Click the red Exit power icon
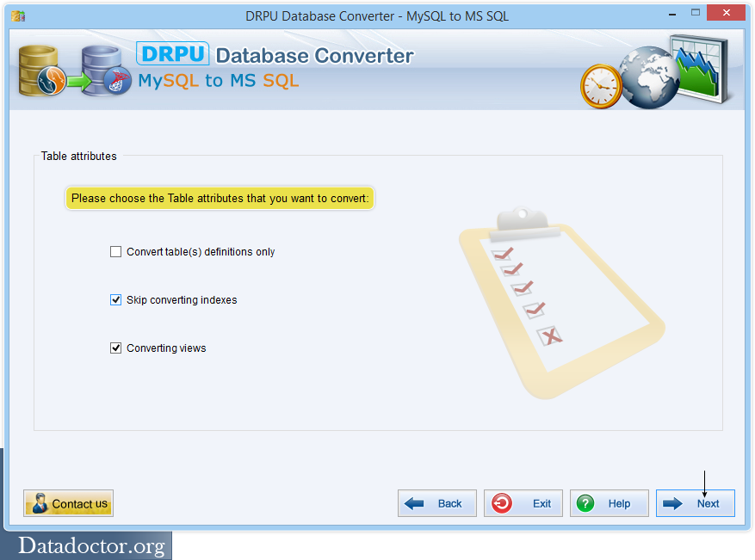Screen dimensions: 755x560 click(x=502, y=503)
